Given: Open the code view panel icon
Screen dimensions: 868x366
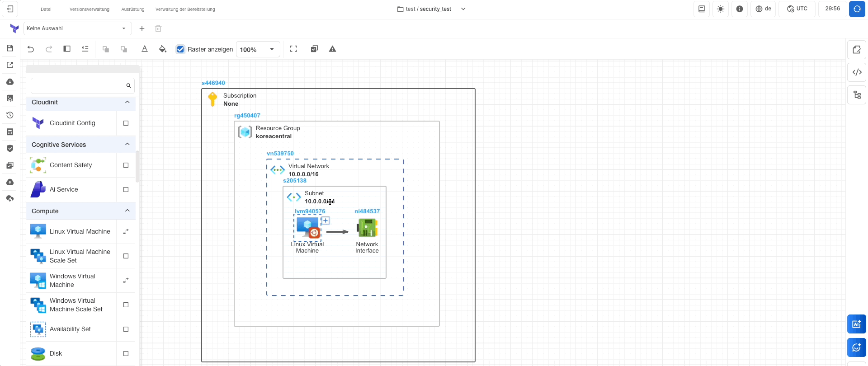Looking at the screenshot, I should (x=857, y=72).
